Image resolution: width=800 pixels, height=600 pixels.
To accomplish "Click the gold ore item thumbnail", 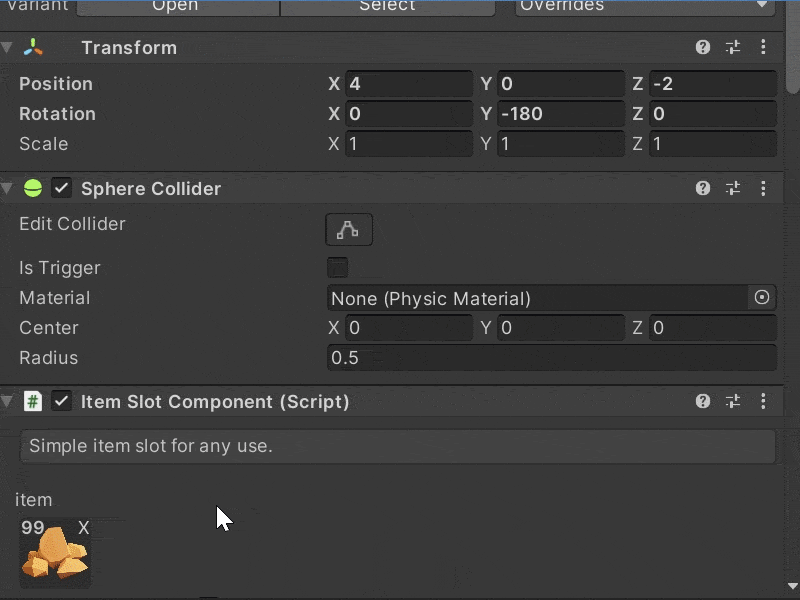I will [x=55, y=556].
